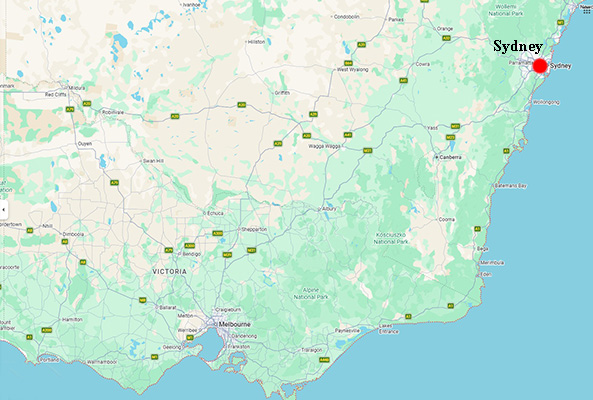This screenshot has height=400, width=593.
Task: Click the Cooma town label
Action: 446,219
